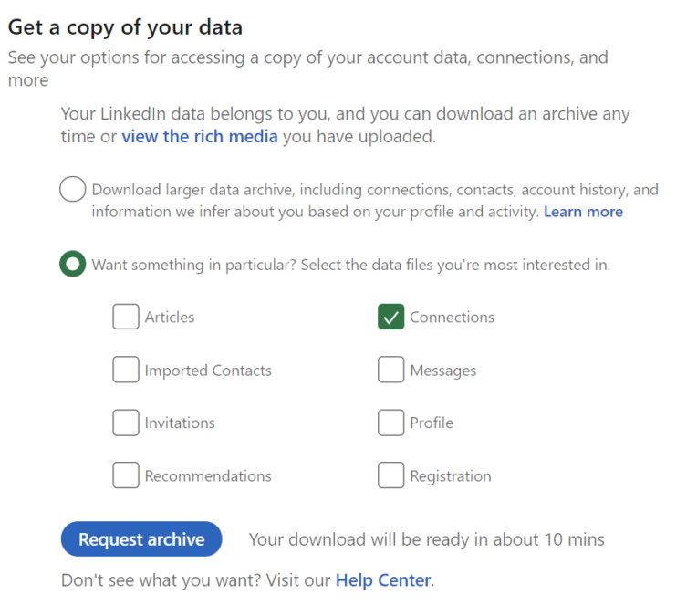Click the Request archive button

pyautogui.click(x=141, y=539)
